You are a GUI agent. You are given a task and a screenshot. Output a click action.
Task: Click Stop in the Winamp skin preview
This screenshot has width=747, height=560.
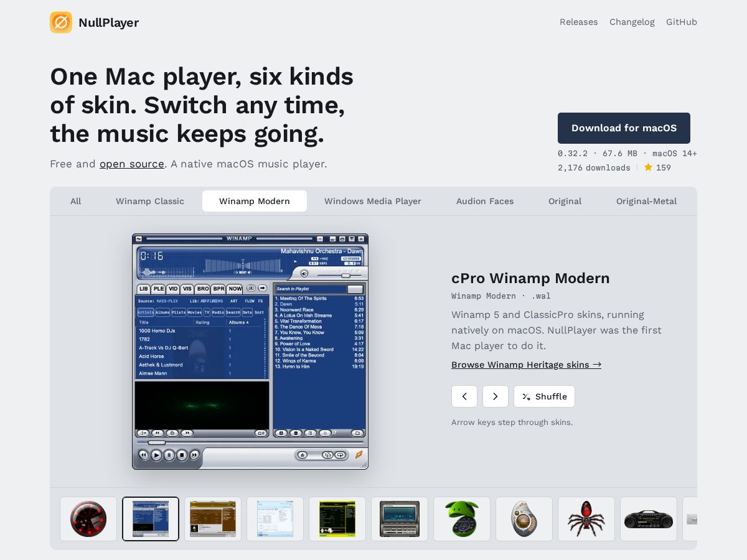click(x=182, y=455)
